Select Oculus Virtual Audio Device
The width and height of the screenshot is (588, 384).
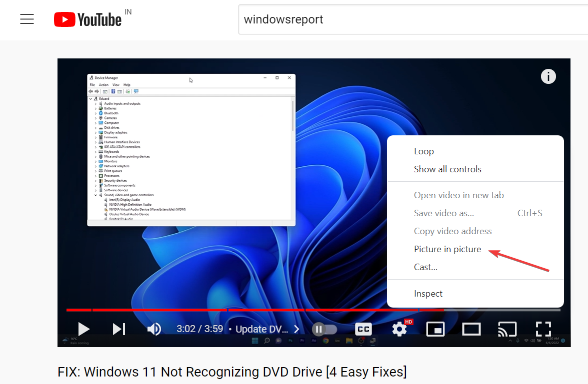(129, 214)
